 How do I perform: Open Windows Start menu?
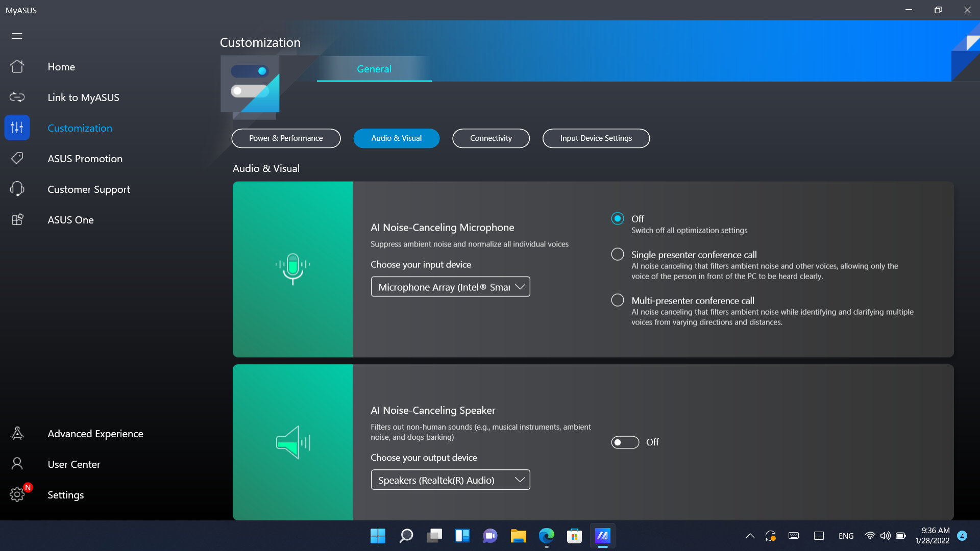coord(378,536)
